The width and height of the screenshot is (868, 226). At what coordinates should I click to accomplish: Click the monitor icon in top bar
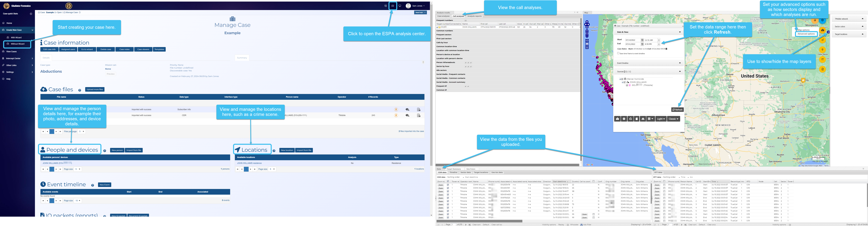[400, 6]
